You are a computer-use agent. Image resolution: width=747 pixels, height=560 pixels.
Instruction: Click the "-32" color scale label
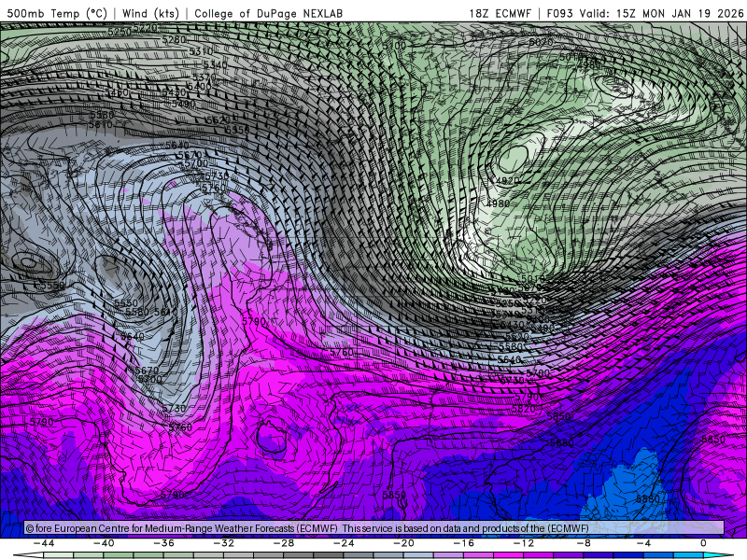point(224,543)
